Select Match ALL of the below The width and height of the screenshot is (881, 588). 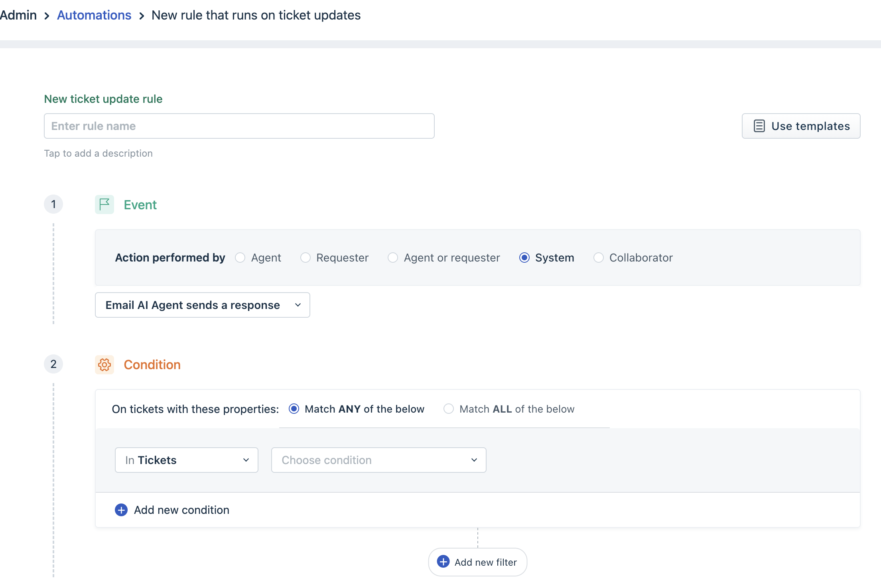click(449, 409)
